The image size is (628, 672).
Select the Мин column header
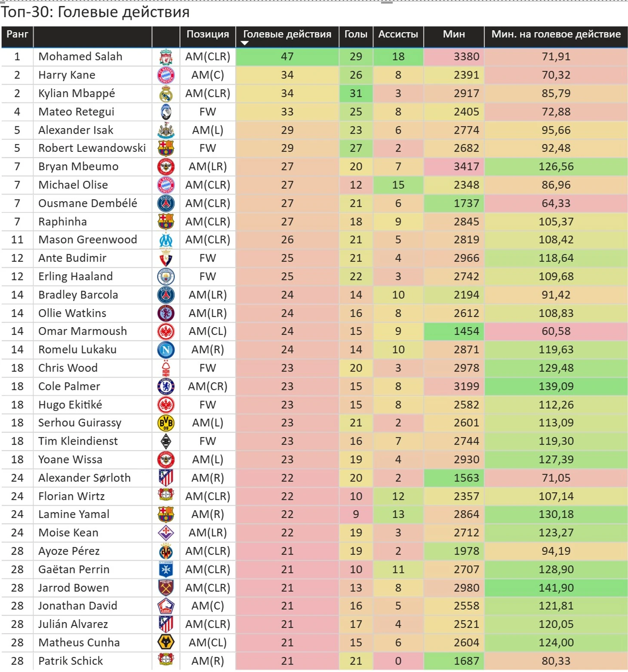coord(454,34)
